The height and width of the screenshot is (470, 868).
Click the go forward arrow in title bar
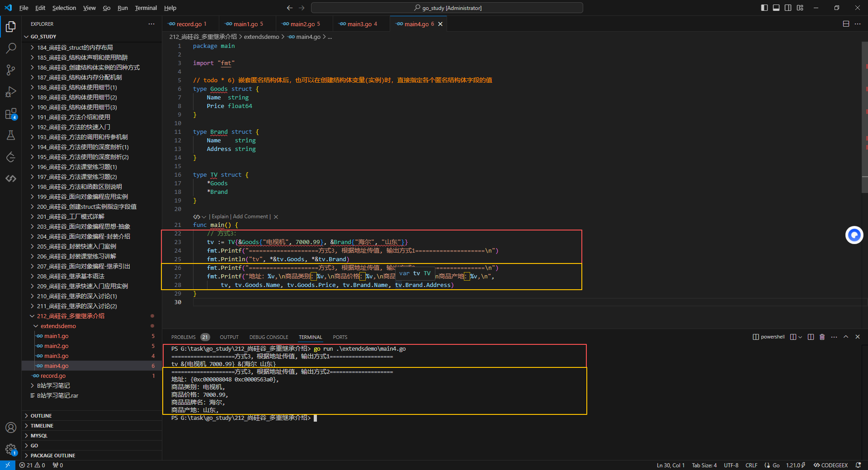pyautogui.click(x=302, y=8)
